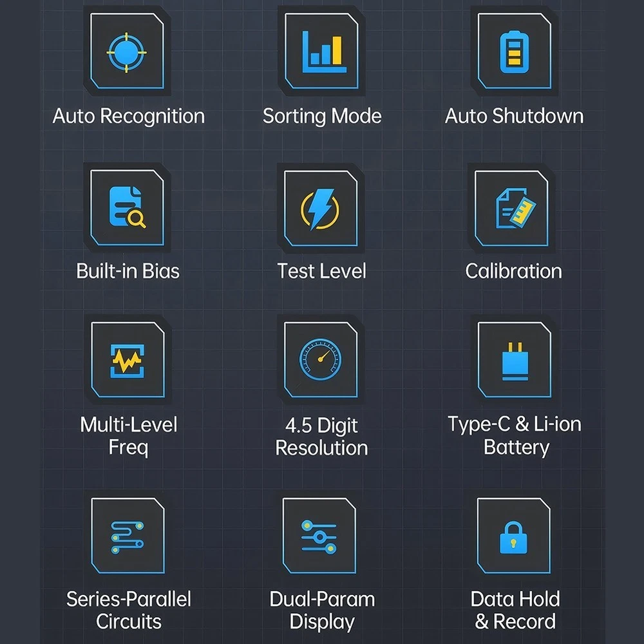Select the Dual-Param Display sliders icon

pyautogui.click(x=319, y=536)
